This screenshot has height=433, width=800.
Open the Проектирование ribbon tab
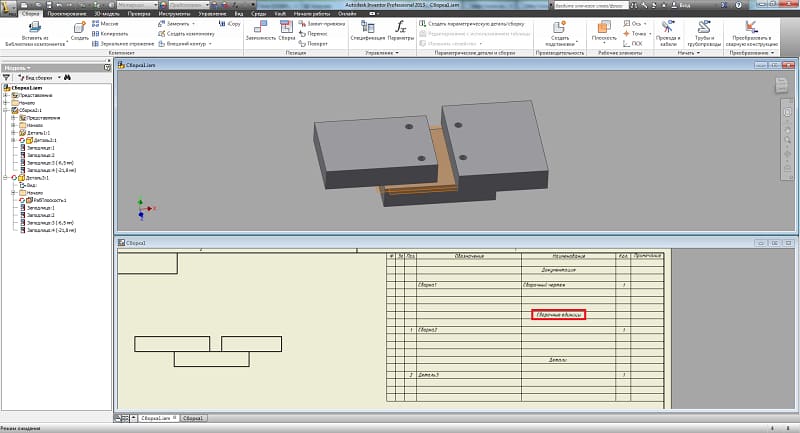click(x=67, y=14)
